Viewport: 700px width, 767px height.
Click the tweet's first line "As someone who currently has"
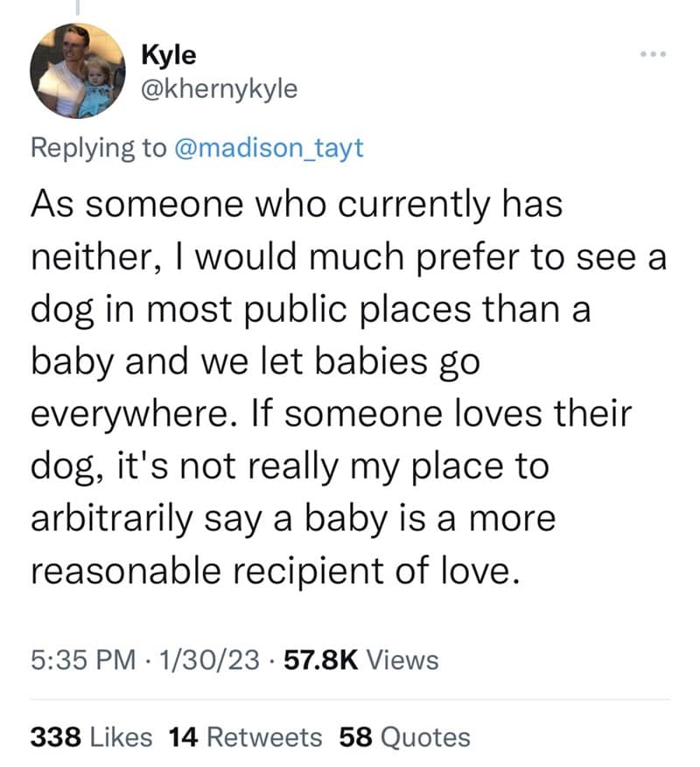click(295, 207)
